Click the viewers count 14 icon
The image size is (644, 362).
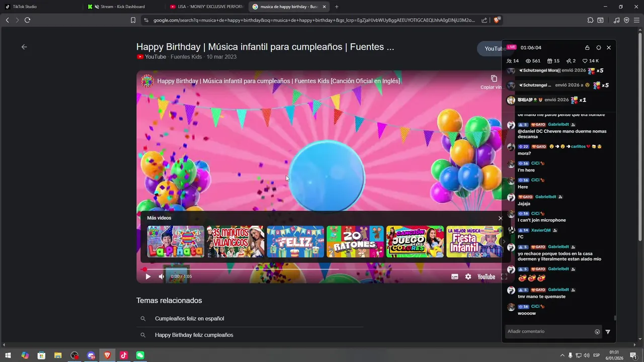(513, 61)
